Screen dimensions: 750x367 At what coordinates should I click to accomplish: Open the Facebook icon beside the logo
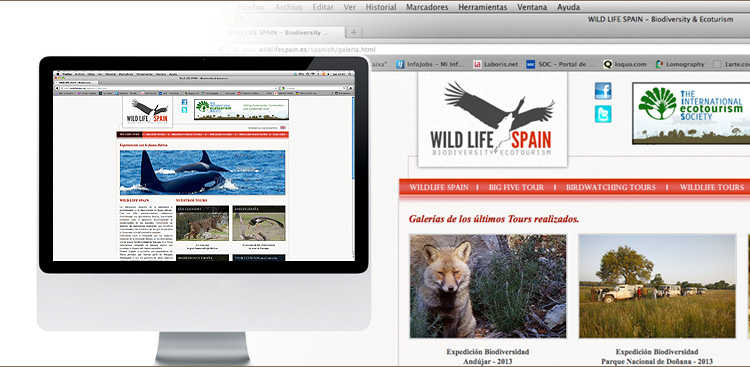[x=603, y=91]
